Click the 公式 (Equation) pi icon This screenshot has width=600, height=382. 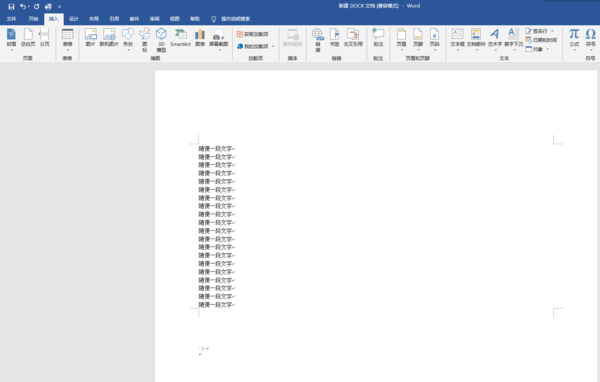574,39
